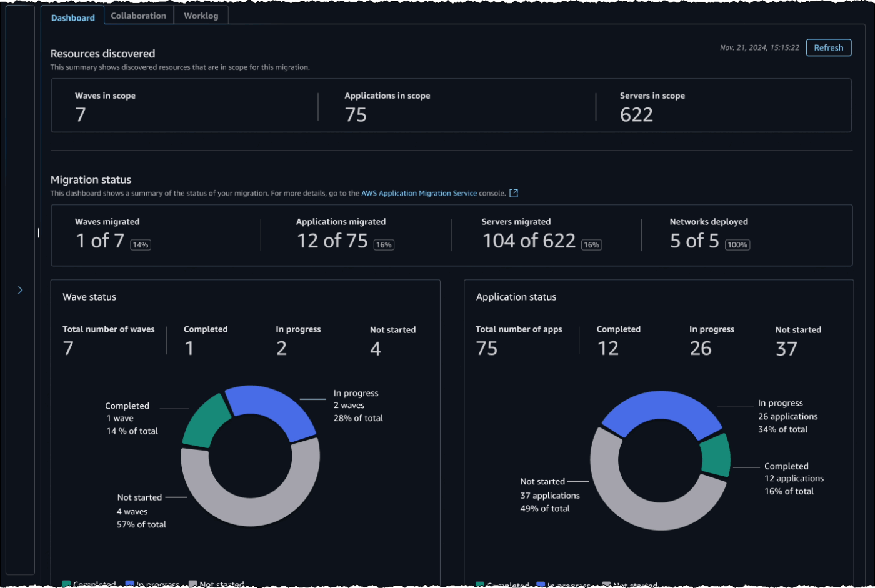Click the Servers migrated '104 of 622' value

pos(528,240)
